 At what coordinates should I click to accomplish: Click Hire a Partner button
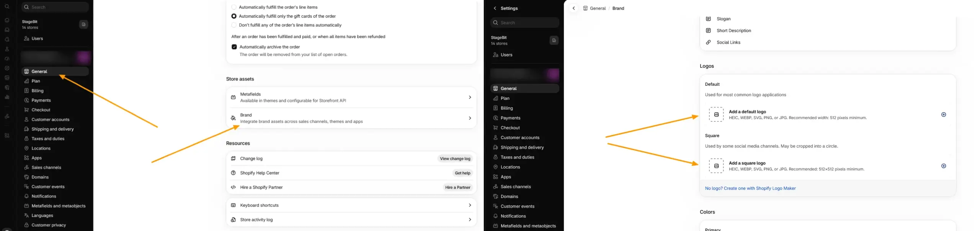coord(457,187)
